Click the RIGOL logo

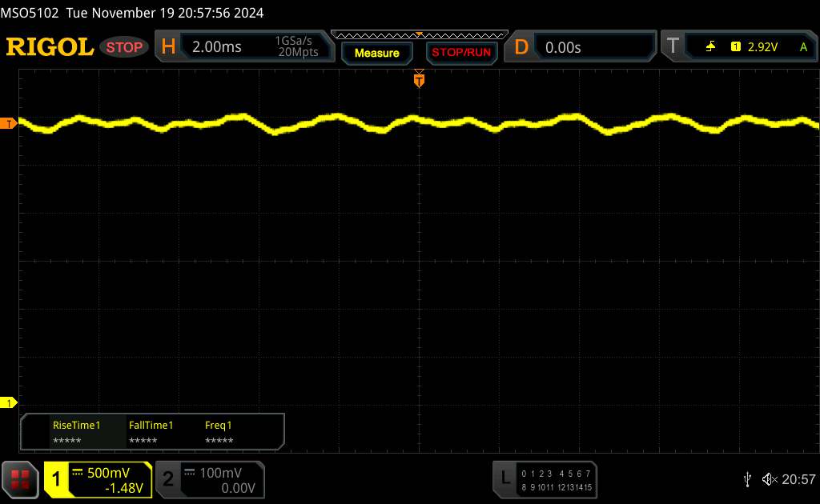pos(50,47)
